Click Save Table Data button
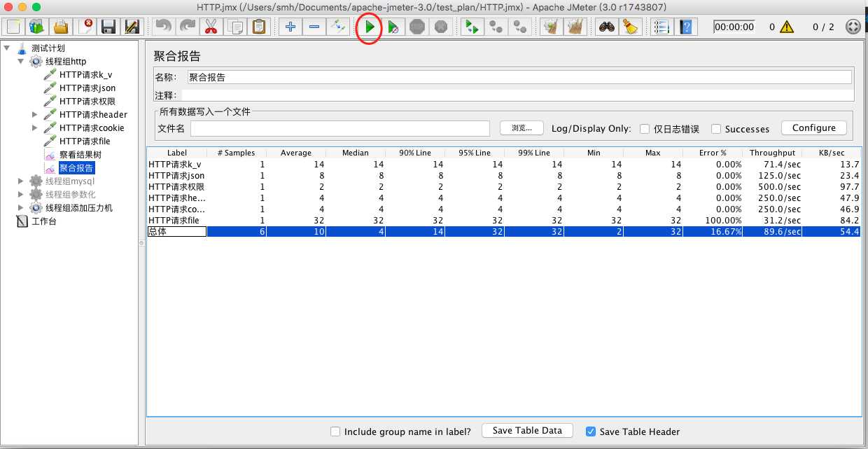This screenshot has width=868, height=449. click(x=527, y=431)
